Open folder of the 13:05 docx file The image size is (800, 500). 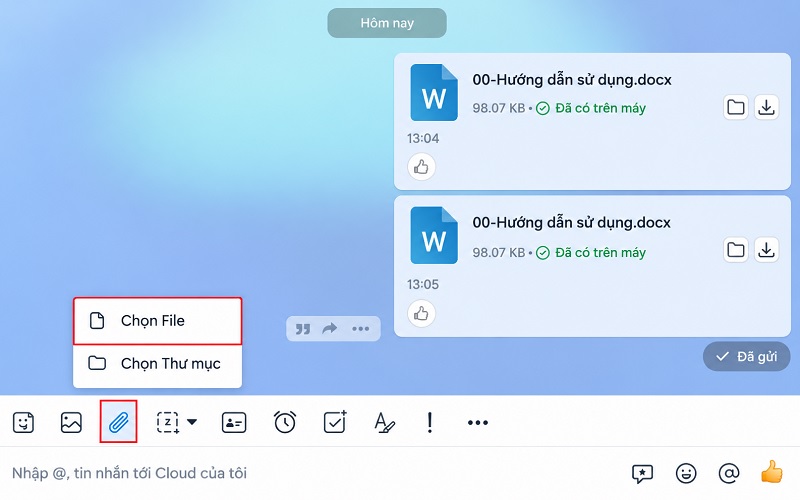coord(736,250)
